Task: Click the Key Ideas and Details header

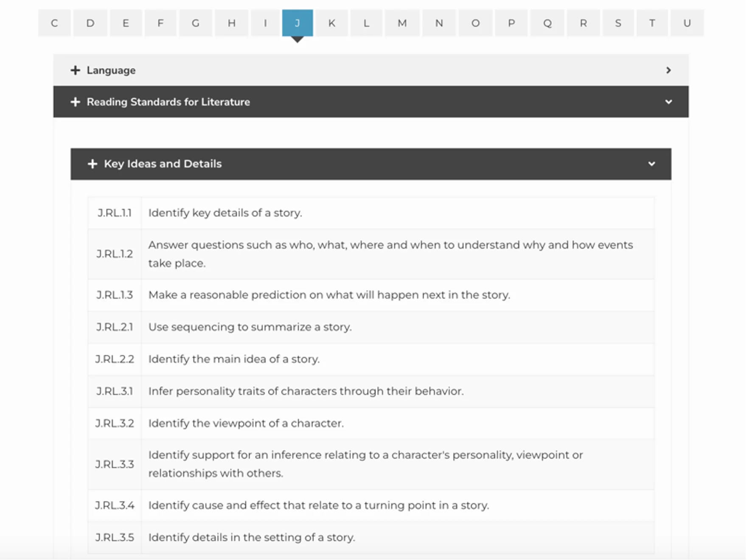Action: 371,164
